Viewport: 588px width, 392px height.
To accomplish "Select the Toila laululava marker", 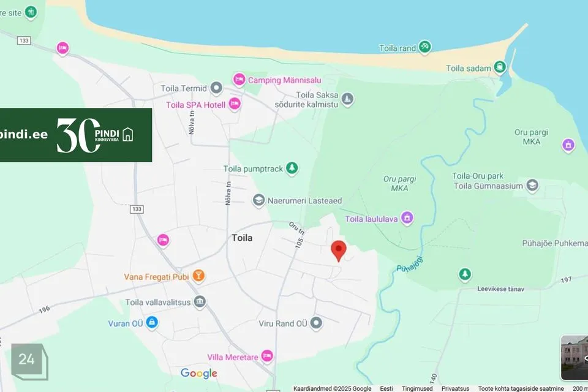I will (407, 217).
